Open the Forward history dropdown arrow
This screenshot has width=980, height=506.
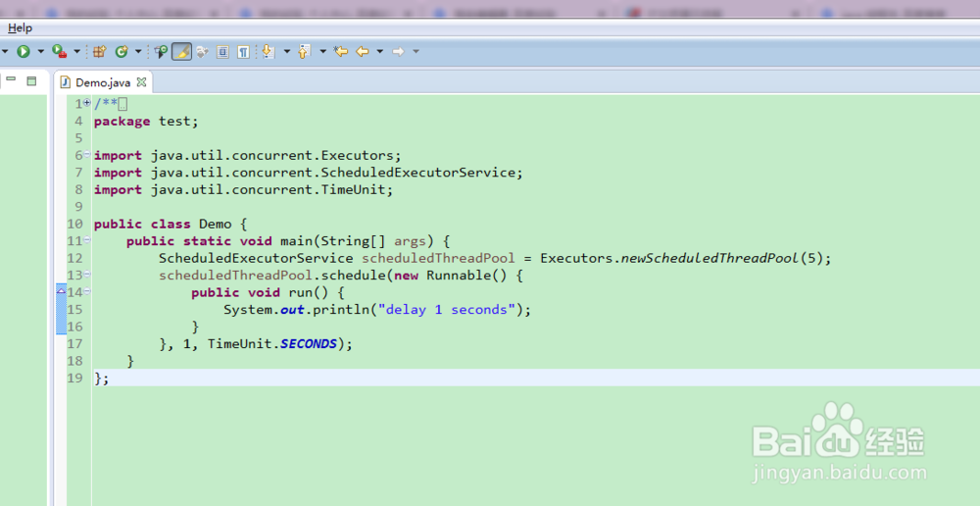416,51
